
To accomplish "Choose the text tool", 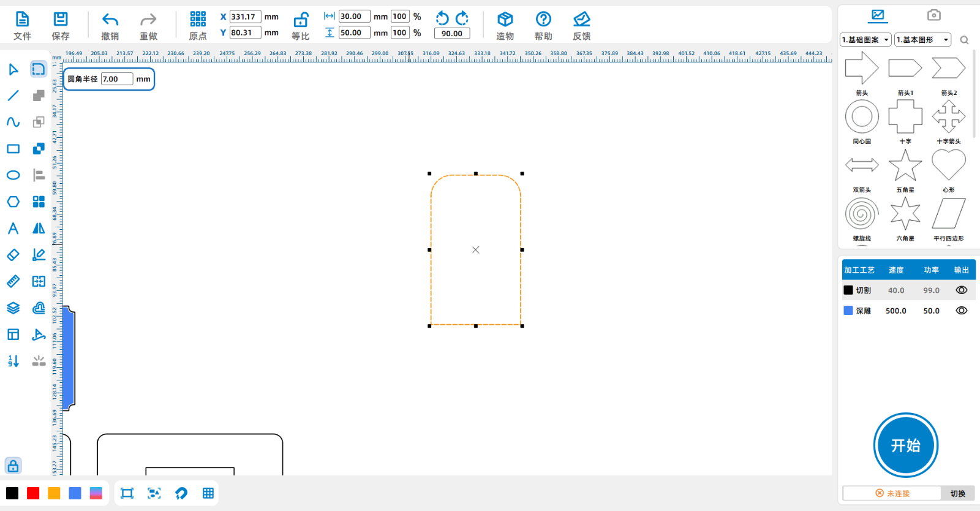I will click(13, 229).
